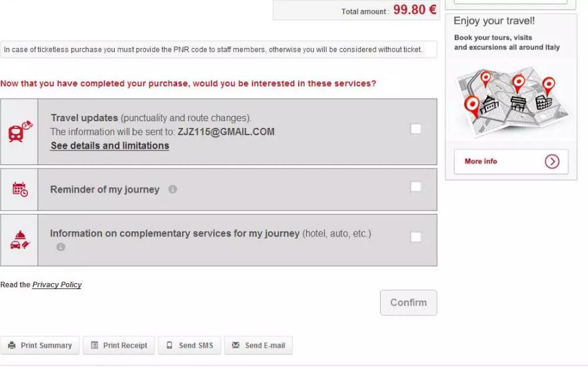588x367 pixels.
Task: Click info icon beside Reminder of my journey
Action: point(173,189)
